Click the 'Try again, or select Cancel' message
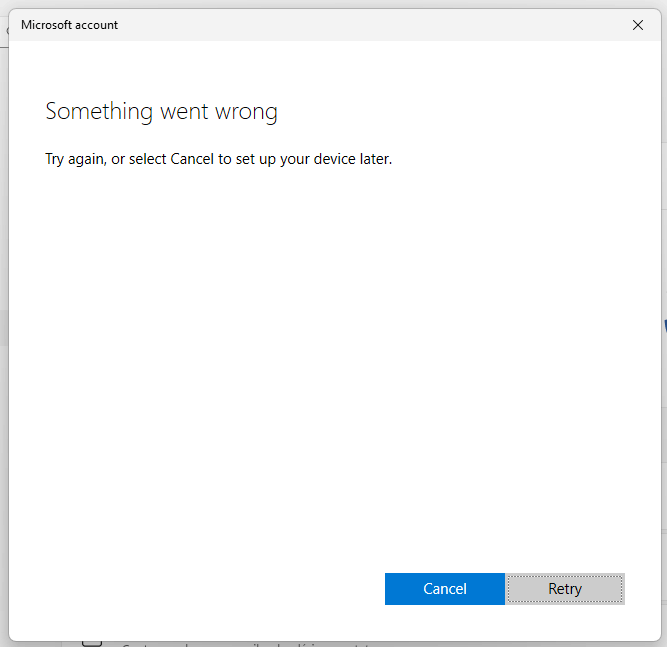667x647 pixels. (219, 159)
